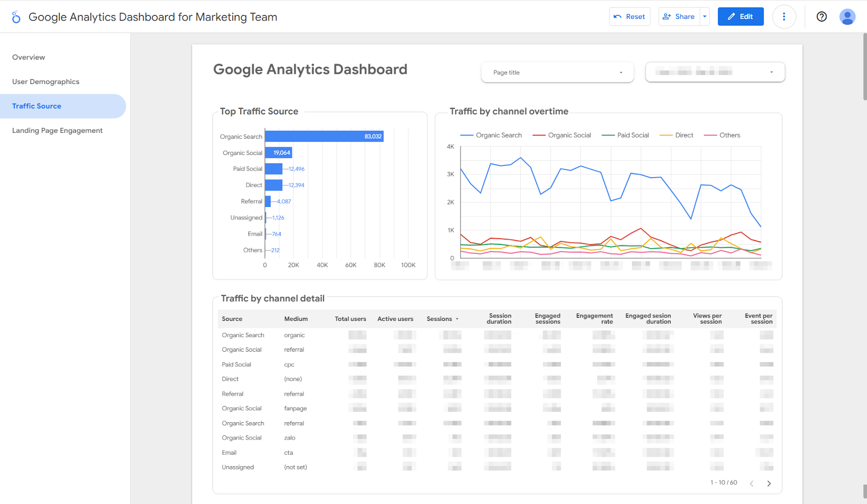Click the person-add icon on Share button

tap(667, 16)
